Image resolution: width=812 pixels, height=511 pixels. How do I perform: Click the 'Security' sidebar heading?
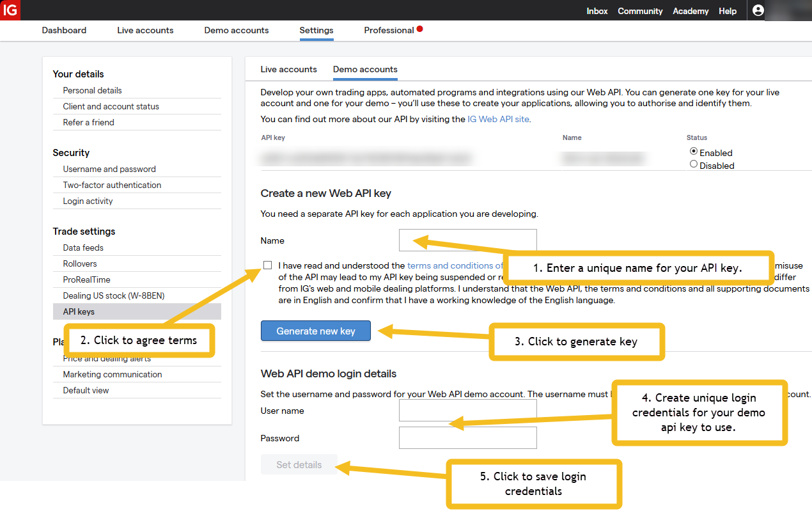[71, 153]
